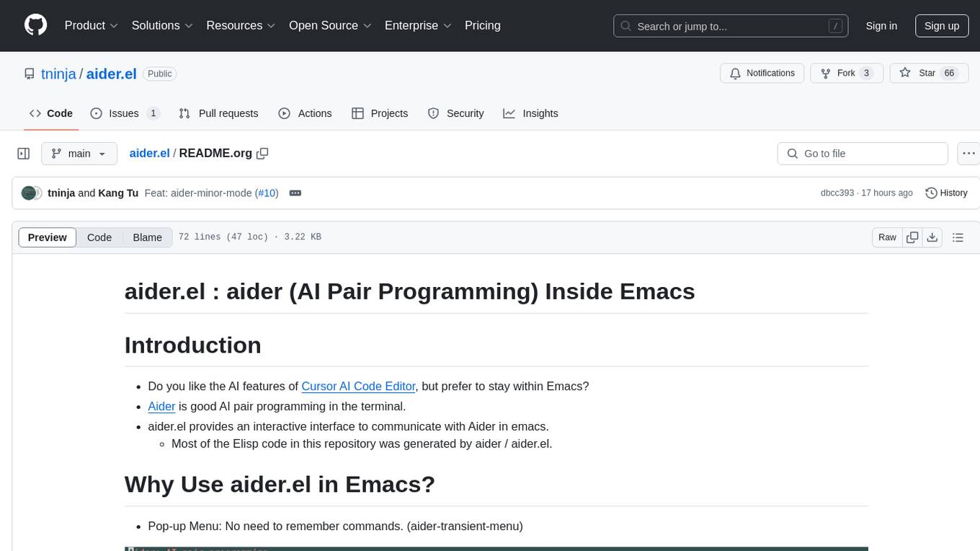980x551 pixels.
Task: Open the Raw file view
Action: click(887, 237)
